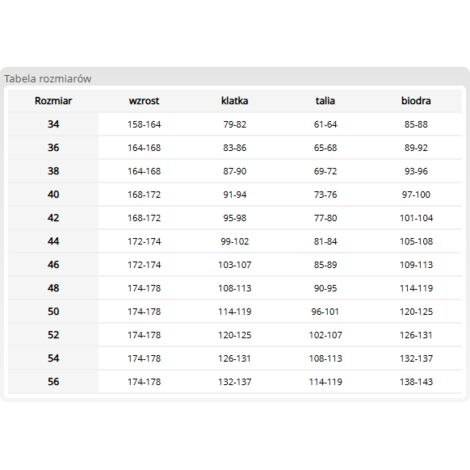
Task: Click the size 36 row label
Action: [x=53, y=147]
